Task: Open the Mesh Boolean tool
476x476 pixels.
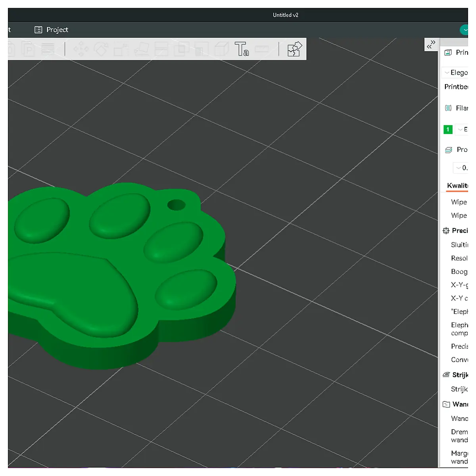Action: pos(181,50)
